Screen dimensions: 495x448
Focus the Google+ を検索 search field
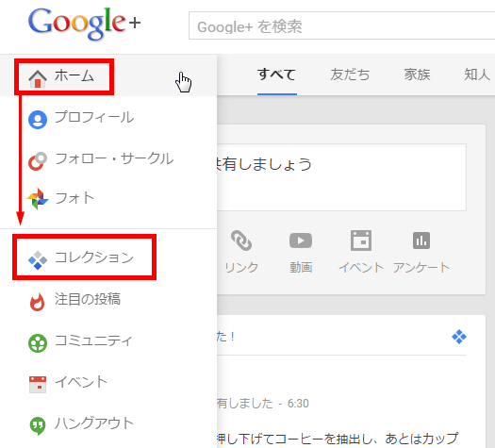[x=342, y=25]
